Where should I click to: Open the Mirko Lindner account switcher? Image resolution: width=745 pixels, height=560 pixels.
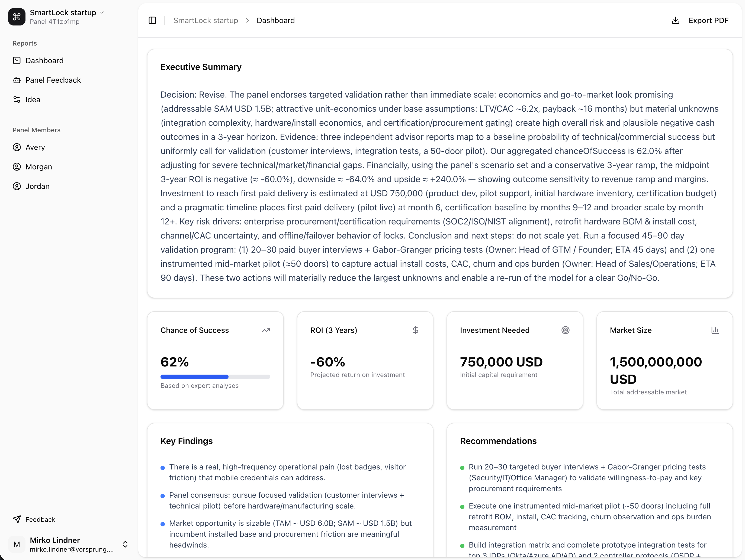click(125, 544)
